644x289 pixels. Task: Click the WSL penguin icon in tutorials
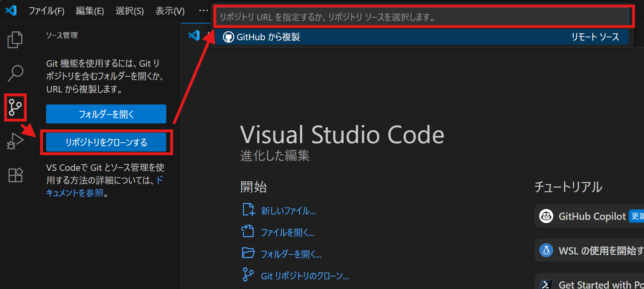[546, 250]
